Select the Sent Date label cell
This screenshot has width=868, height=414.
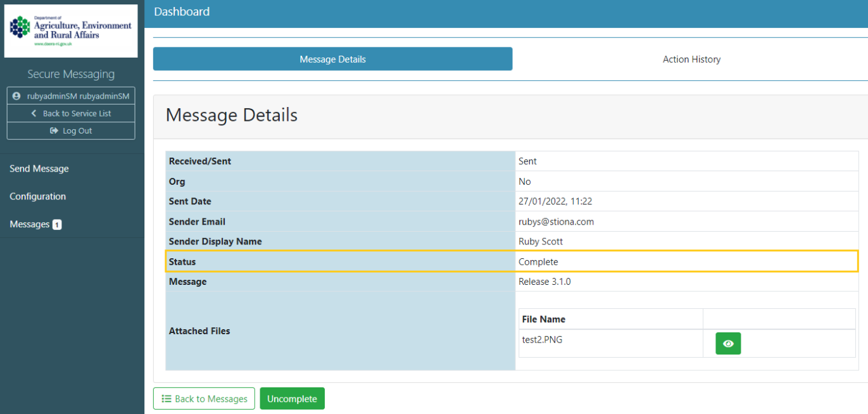(x=341, y=201)
